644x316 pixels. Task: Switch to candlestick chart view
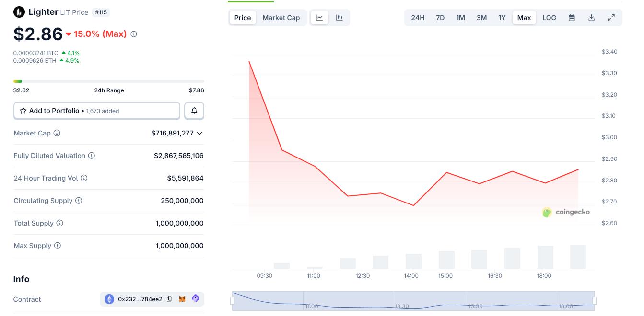coord(340,18)
